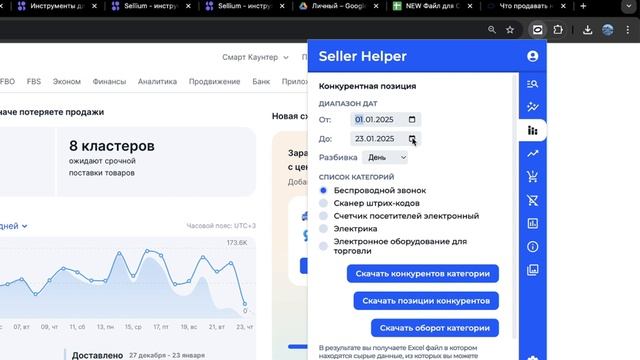This screenshot has width=640, height=360.
Task: Open the info circle sidebar icon
Action: pos(532,247)
